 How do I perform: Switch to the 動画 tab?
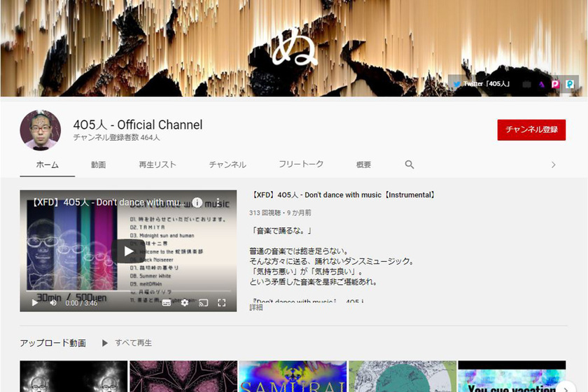[98, 164]
